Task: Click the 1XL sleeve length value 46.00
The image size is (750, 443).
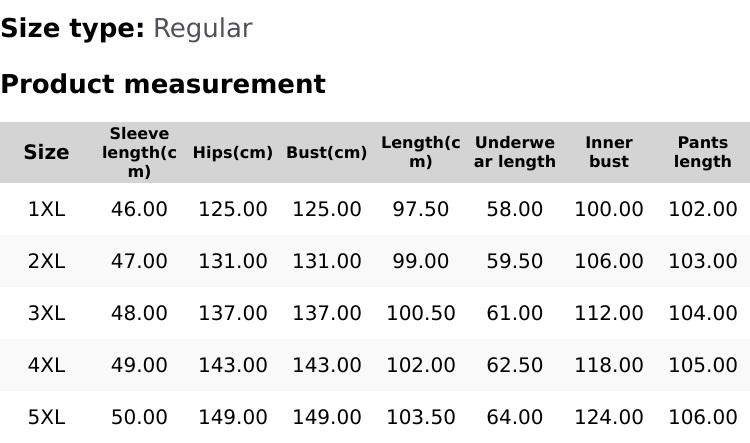Action: coord(139,209)
